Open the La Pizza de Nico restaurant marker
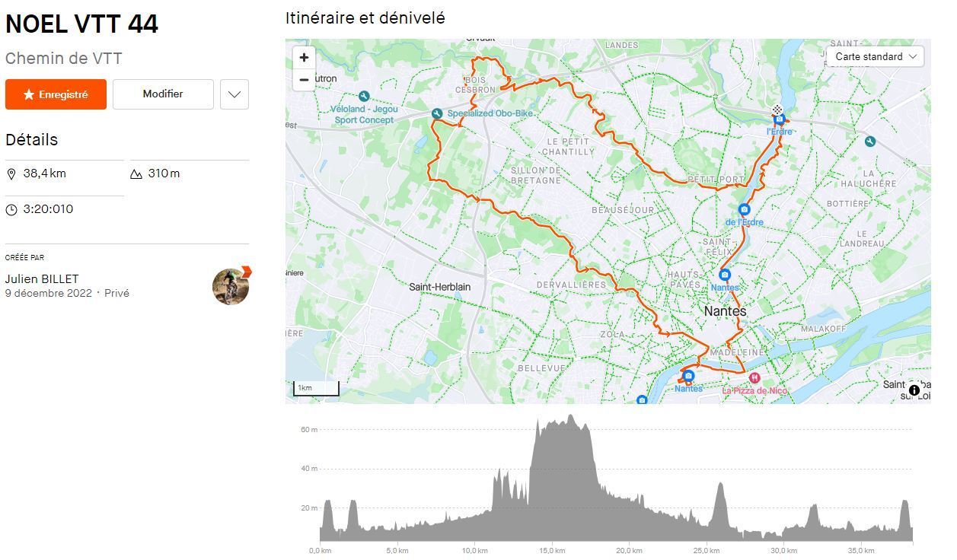Image resolution: width=957 pixels, height=560 pixels. [x=754, y=377]
